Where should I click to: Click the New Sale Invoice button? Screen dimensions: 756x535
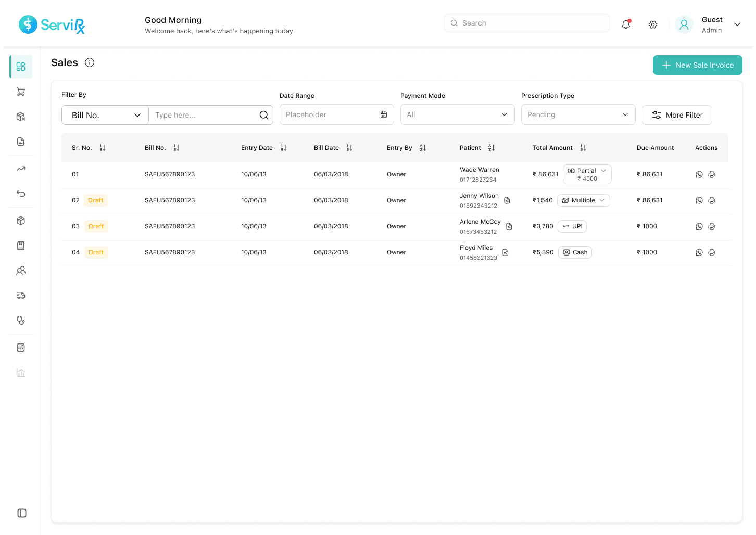point(697,65)
